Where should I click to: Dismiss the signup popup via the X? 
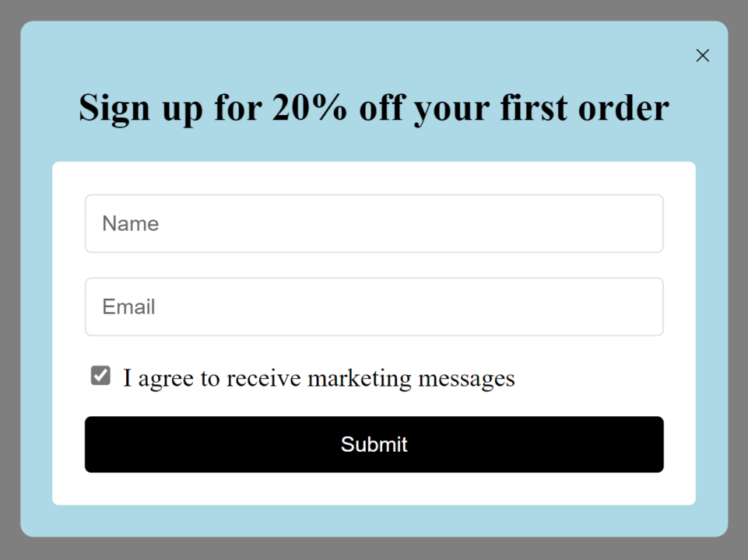tap(702, 55)
